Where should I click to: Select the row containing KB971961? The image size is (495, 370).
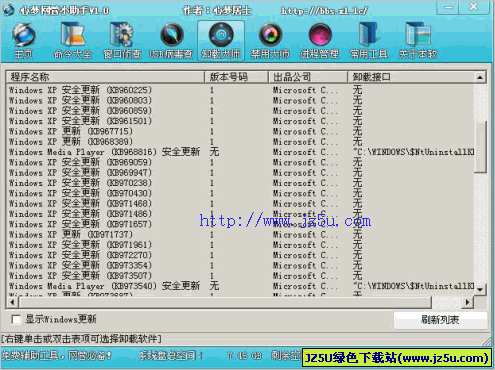click(240, 245)
